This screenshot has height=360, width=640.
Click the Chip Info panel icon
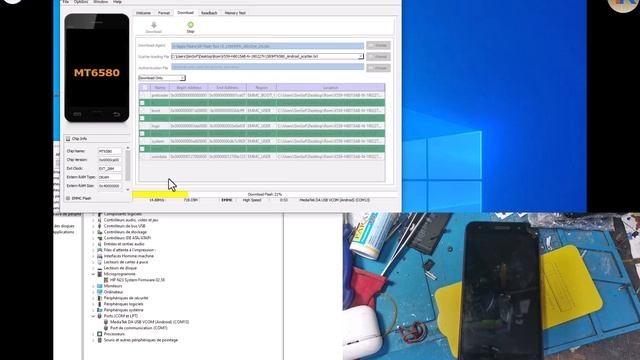[68, 139]
